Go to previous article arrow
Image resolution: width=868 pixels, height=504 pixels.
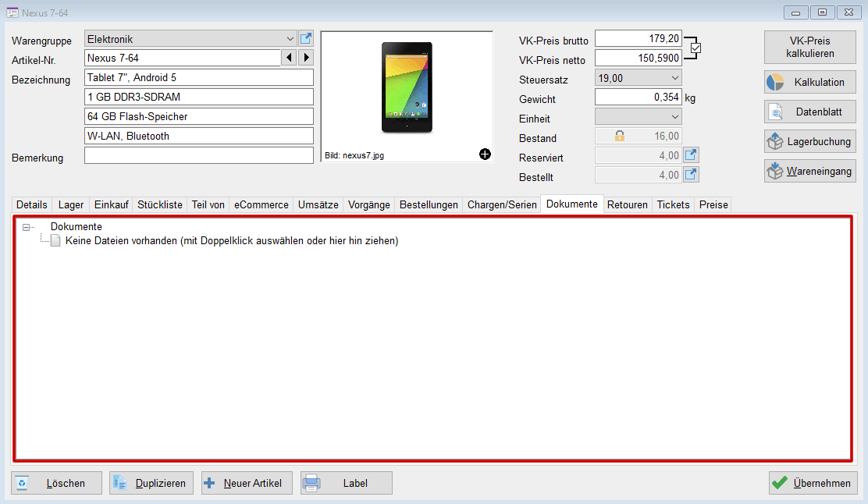coord(289,58)
